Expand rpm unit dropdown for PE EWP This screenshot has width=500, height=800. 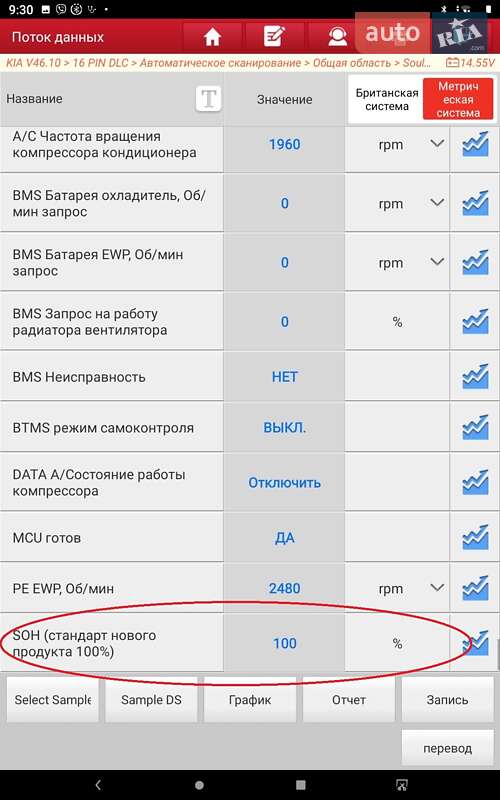point(437,588)
